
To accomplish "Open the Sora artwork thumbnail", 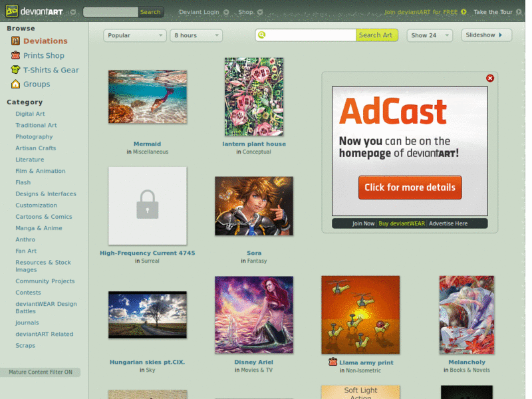I will 254,206.
